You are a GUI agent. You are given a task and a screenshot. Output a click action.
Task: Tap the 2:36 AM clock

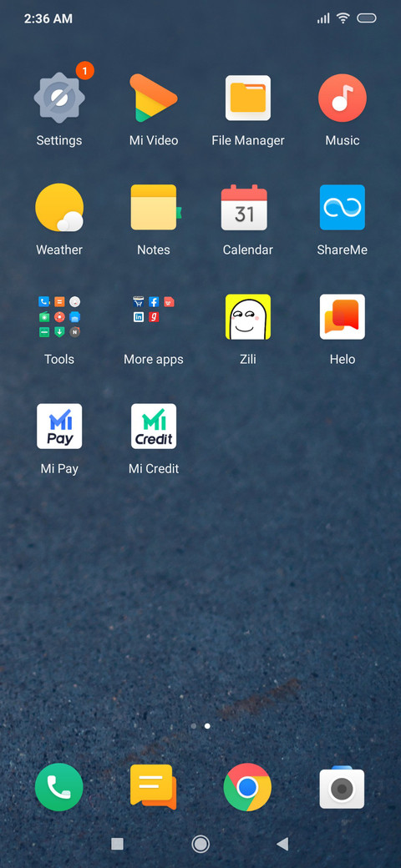coord(48,18)
